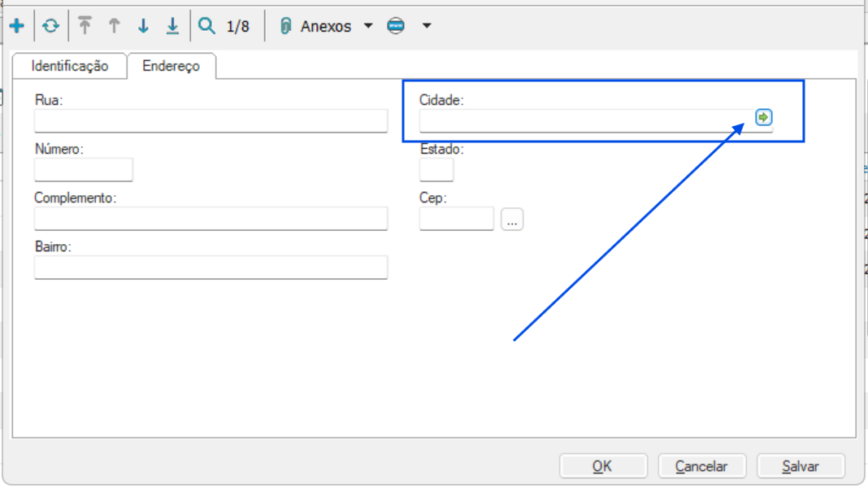This screenshot has width=868, height=488.
Task: Switch to the Identificação tab
Action: pyautogui.click(x=70, y=67)
